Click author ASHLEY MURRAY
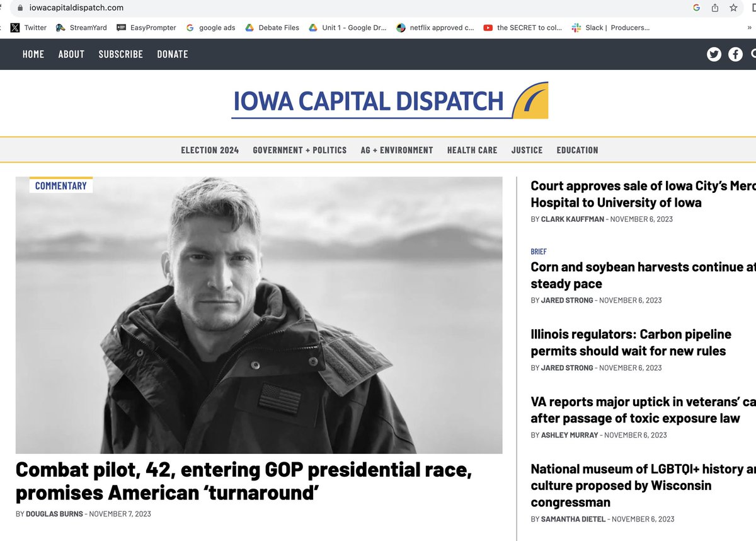The height and width of the screenshot is (541, 756). [570, 435]
